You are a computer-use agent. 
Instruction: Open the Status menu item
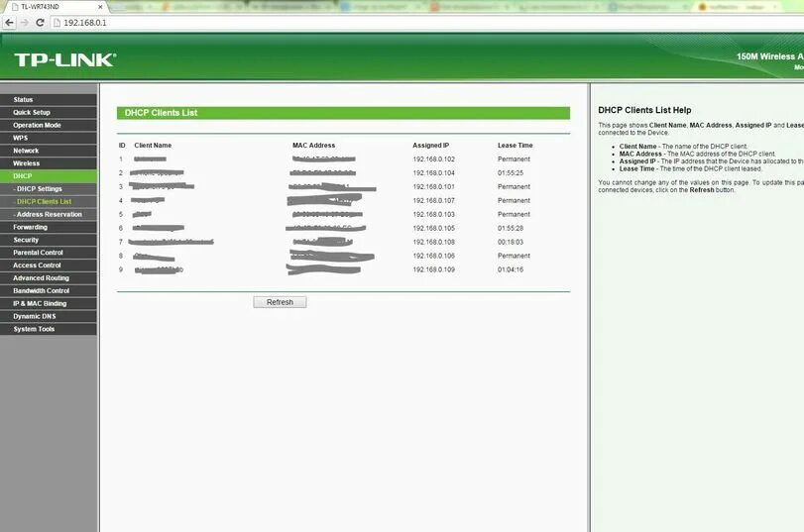click(x=49, y=99)
